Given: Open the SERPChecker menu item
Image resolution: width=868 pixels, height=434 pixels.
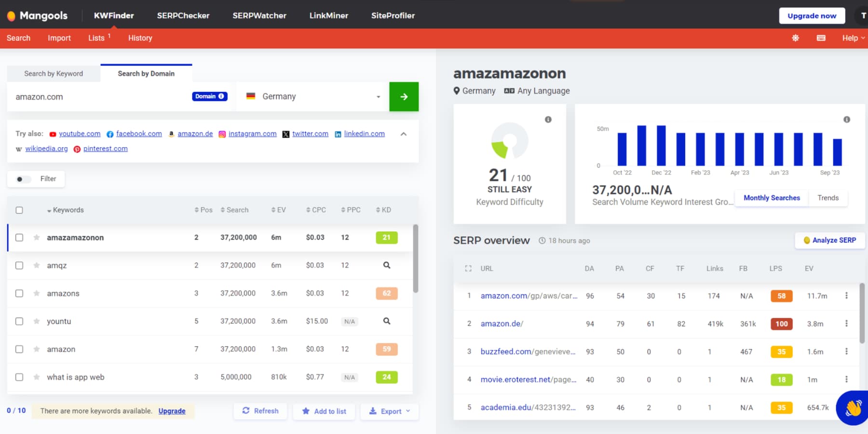Looking at the screenshot, I should click(183, 15).
